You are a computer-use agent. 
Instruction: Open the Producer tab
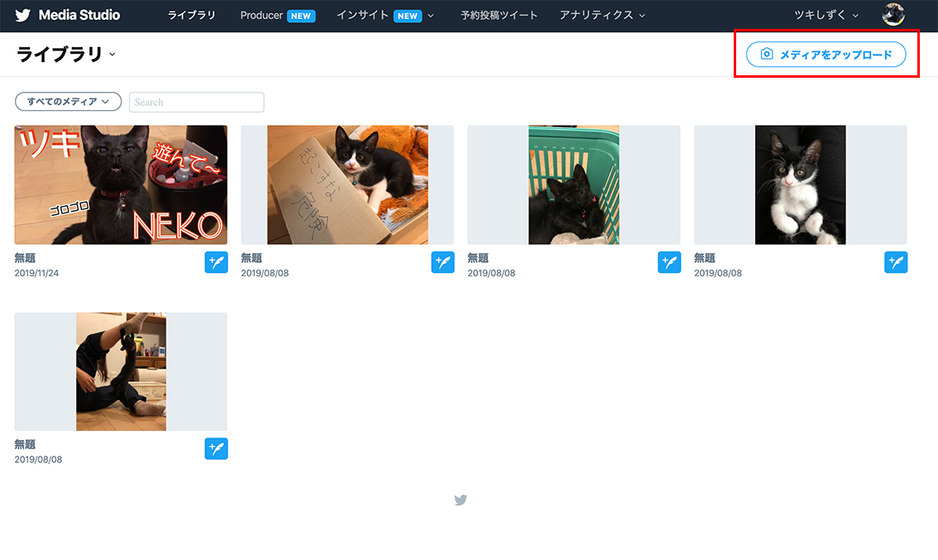tap(276, 15)
